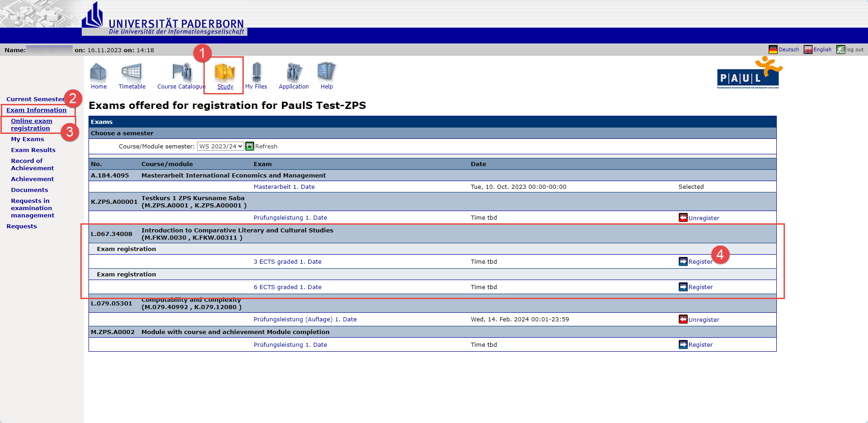Open the Timetable icon
868x423 pixels.
[x=132, y=72]
